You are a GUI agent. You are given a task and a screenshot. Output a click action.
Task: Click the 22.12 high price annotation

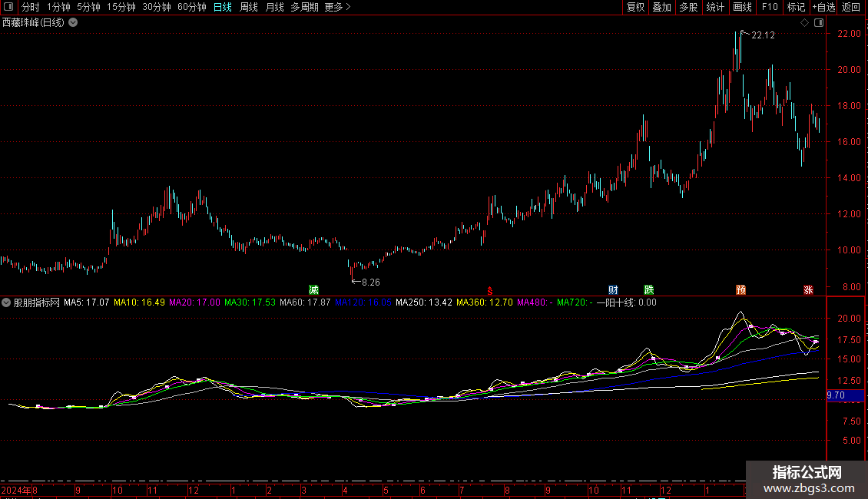tap(763, 35)
